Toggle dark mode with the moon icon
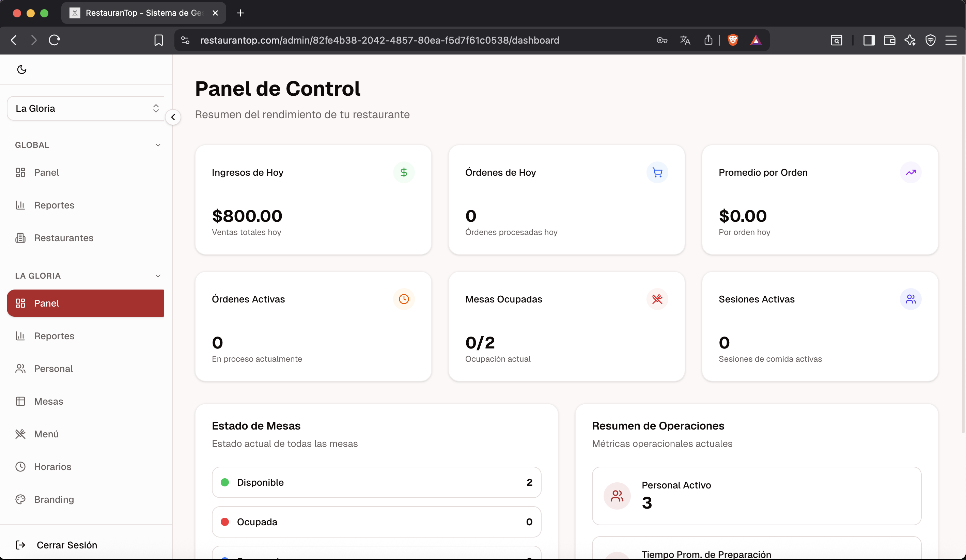Image resolution: width=966 pixels, height=560 pixels. click(x=22, y=69)
